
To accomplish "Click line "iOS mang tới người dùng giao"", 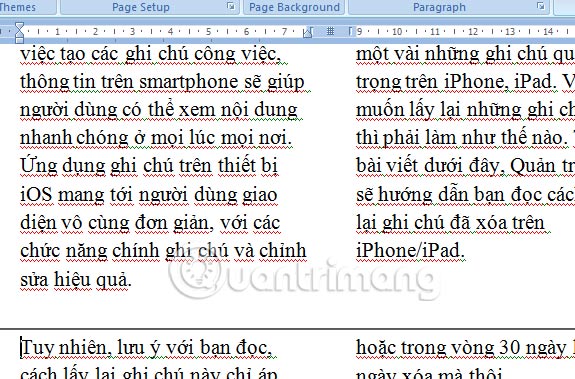I will pyautogui.click(x=149, y=195).
